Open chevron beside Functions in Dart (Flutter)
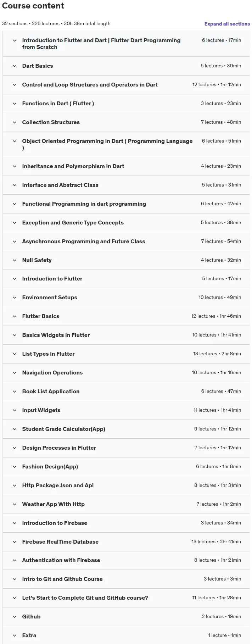Screen dimensions: 252x644 pos(15,104)
